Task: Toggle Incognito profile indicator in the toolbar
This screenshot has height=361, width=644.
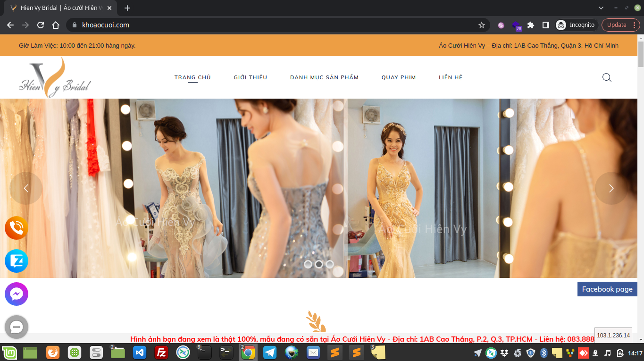Action: click(x=575, y=25)
